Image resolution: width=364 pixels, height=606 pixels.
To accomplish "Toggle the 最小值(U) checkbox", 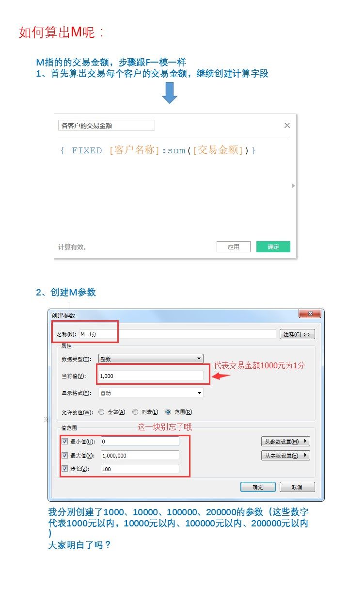I will point(64,442).
